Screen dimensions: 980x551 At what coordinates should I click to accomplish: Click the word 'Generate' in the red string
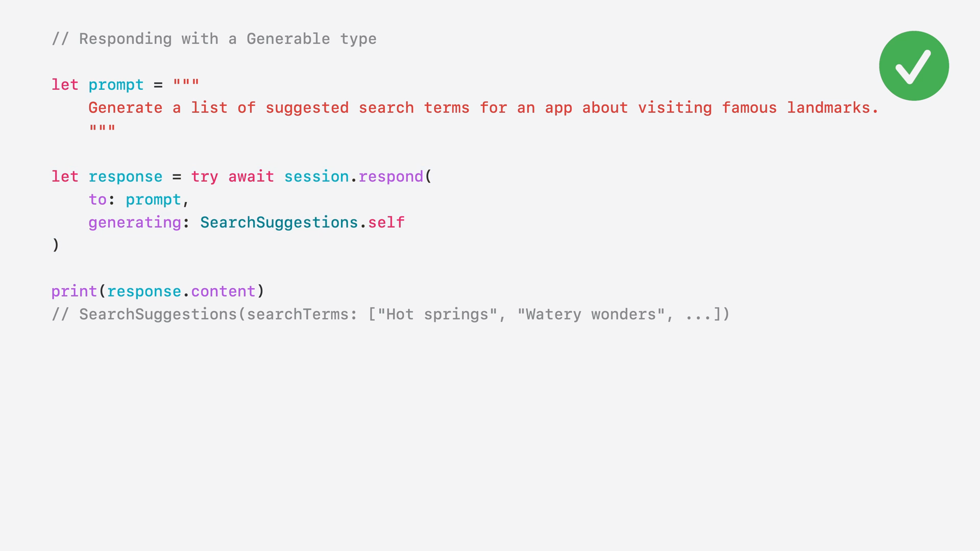pos(125,108)
